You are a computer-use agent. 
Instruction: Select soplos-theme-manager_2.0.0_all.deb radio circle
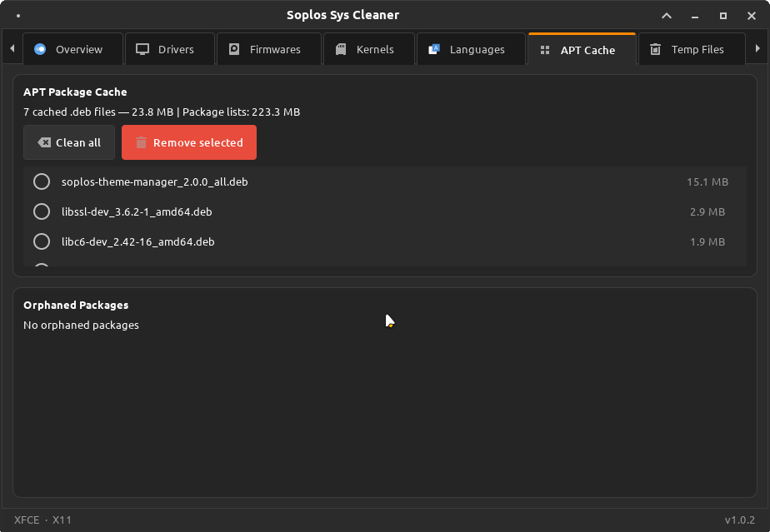42,181
